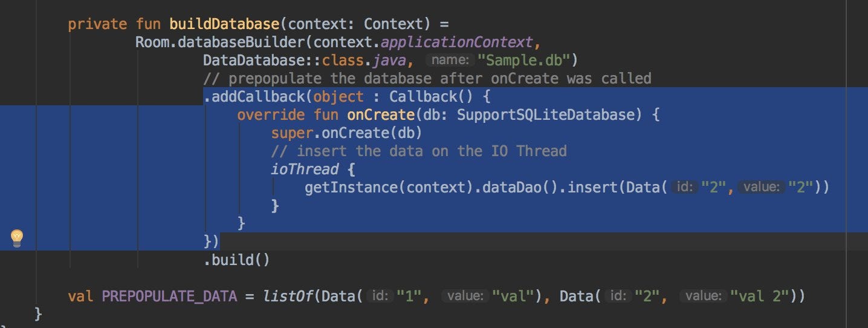Click the IO Thread comment line
868x328 pixels.
tap(419, 151)
